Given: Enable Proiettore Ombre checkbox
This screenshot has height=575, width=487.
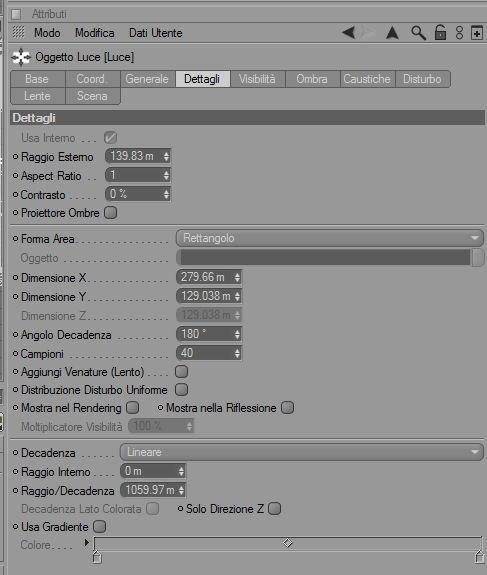Looking at the screenshot, I should click(x=110, y=212).
